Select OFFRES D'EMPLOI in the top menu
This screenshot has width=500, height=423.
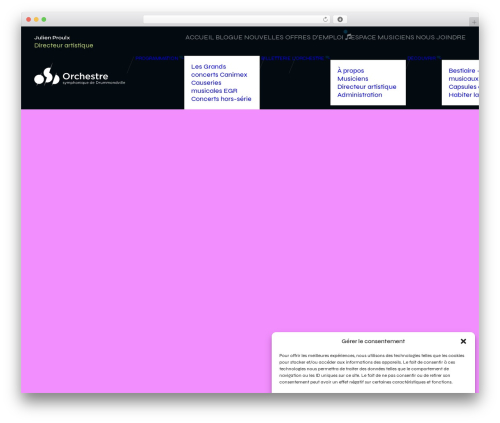314,37
